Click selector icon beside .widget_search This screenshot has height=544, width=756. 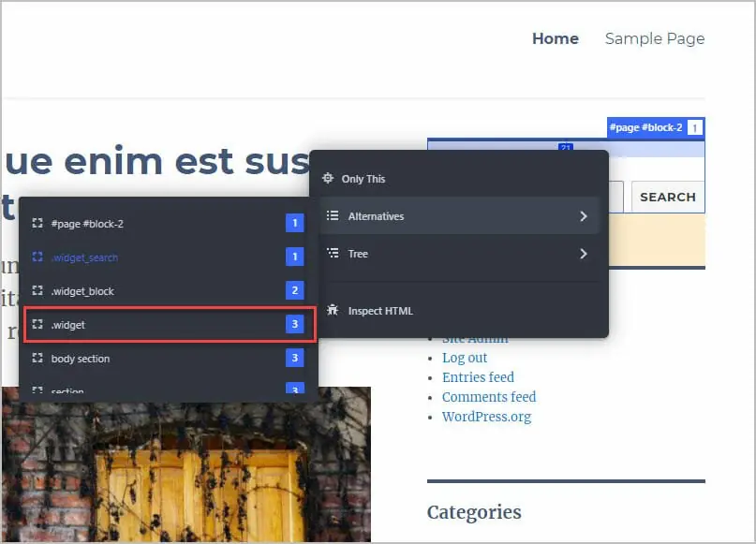pos(37,257)
